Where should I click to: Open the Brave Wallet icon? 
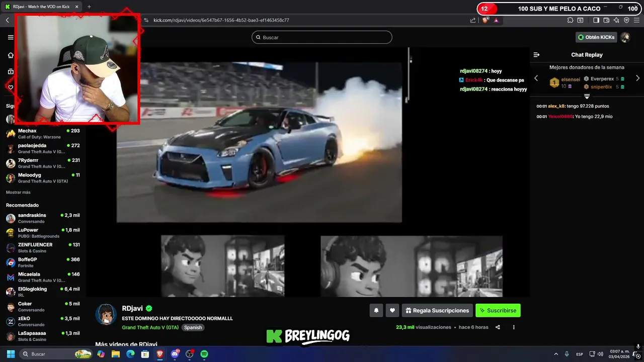click(x=606, y=20)
